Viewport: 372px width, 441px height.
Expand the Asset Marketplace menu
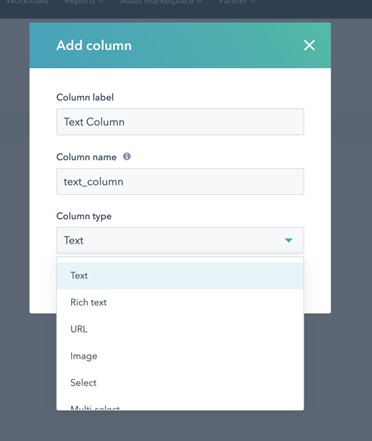tap(162, 2)
